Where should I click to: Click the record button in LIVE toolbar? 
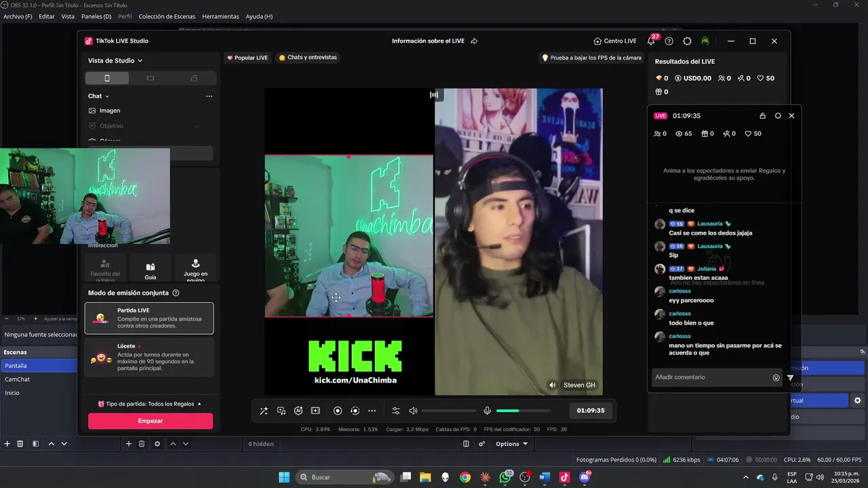(x=338, y=411)
